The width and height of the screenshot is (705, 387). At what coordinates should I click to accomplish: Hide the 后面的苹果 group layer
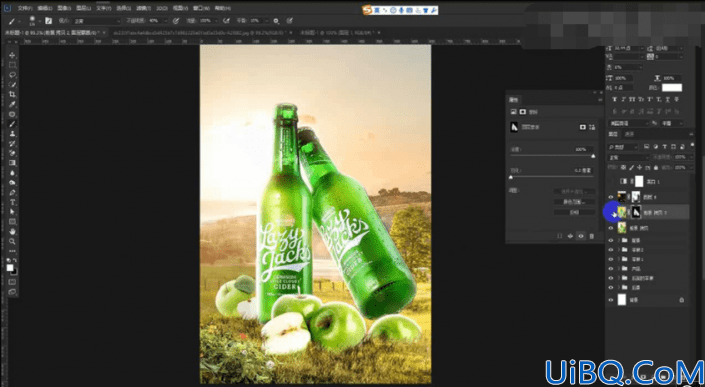[x=611, y=278]
